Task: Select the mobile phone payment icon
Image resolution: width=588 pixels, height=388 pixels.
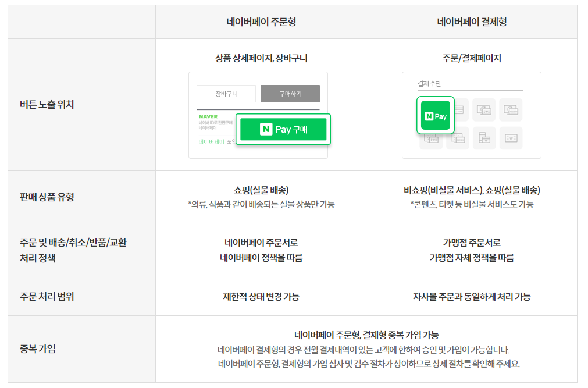Action: pyautogui.click(x=484, y=138)
